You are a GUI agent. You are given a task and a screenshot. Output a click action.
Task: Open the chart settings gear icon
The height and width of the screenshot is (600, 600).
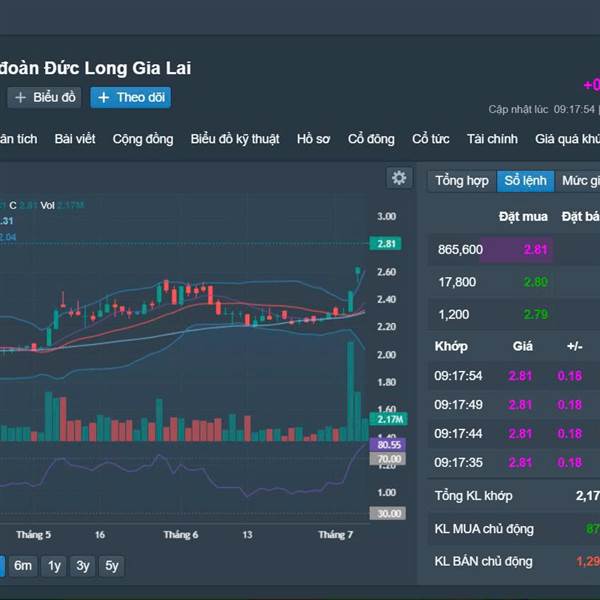tap(399, 178)
